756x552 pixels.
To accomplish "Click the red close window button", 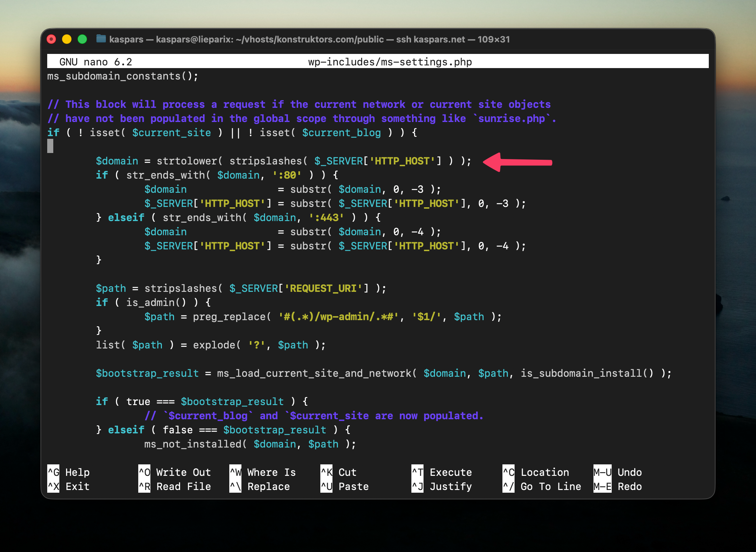I will [51, 39].
